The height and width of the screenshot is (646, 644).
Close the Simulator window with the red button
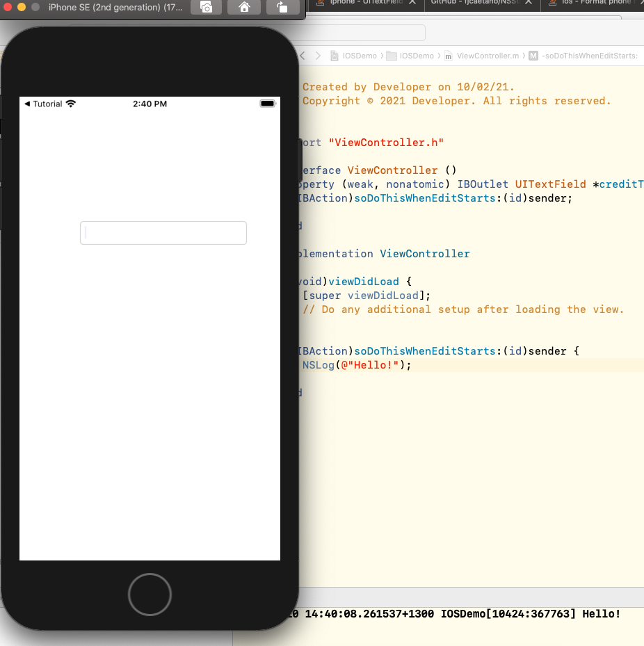click(7, 7)
